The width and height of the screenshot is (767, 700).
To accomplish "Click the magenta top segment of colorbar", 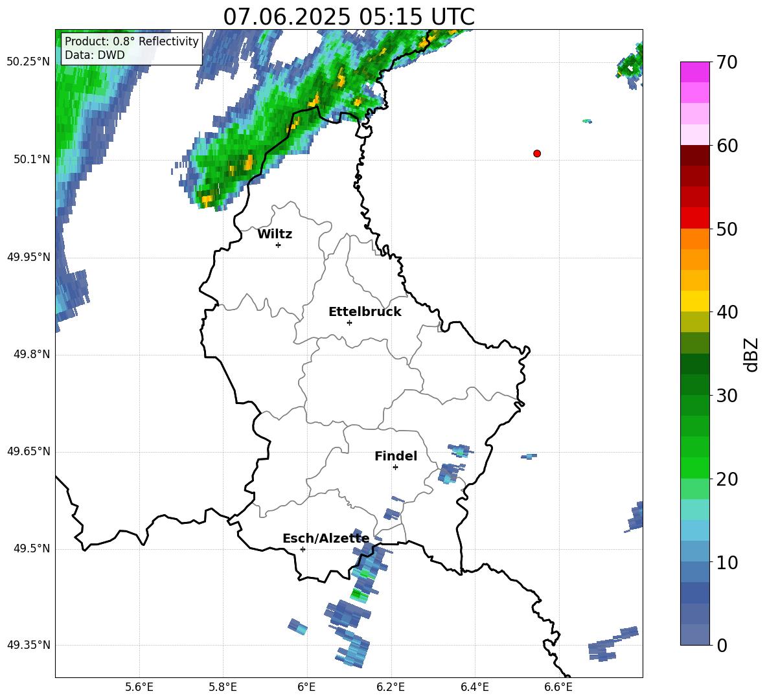I will (x=694, y=72).
